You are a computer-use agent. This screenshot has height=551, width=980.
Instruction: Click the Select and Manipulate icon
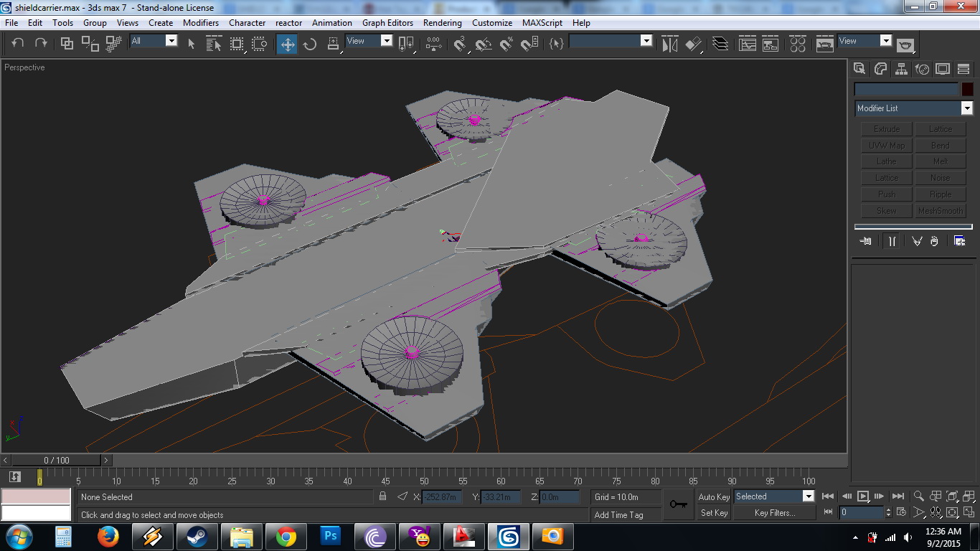pyautogui.click(x=433, y=44)
